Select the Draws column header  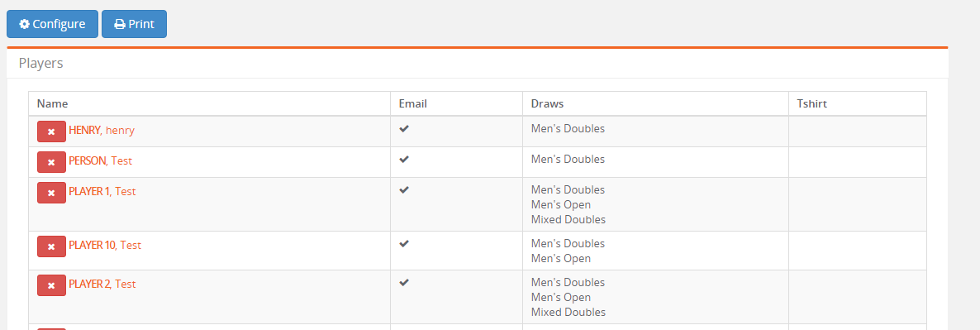tap(547, 103)
